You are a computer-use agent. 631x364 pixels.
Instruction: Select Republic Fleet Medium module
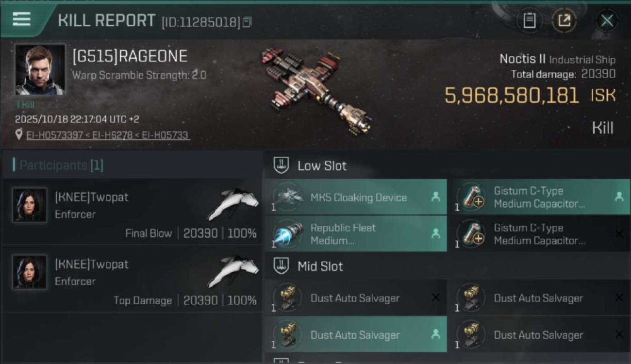[x=356, y=234]
